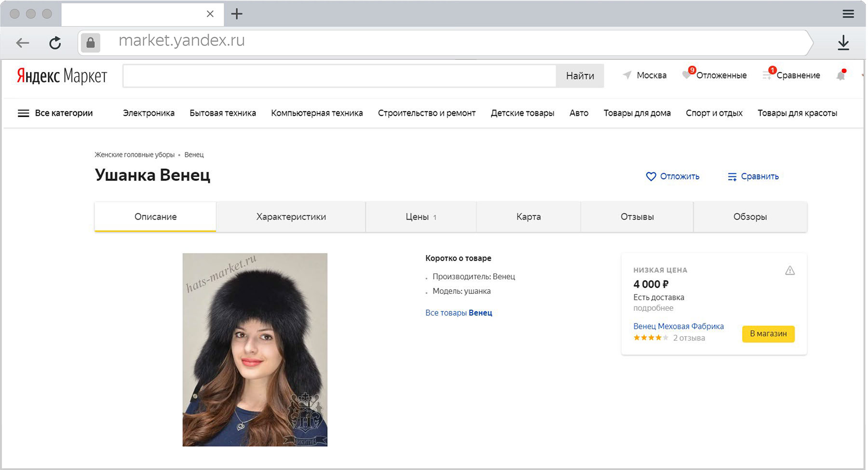Open the Венец Меховая Фабрика shop link
This screenshot has width=868, height=470.
click(x=678, y=326)
